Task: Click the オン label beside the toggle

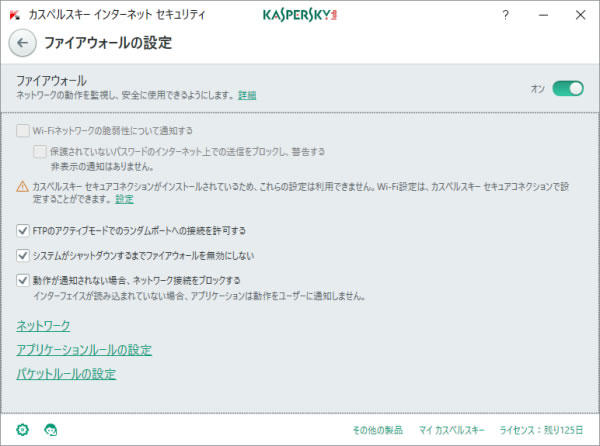Action: (x=538, y=89)
